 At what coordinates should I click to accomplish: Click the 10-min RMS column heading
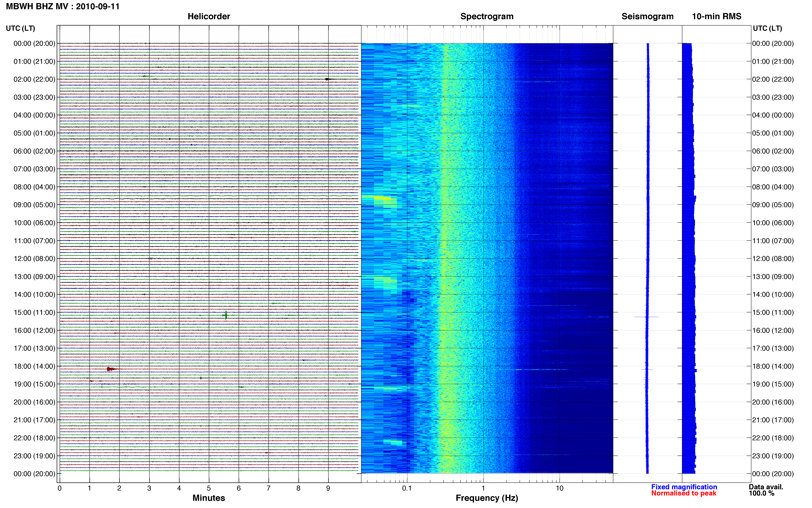tap(717, 16)
